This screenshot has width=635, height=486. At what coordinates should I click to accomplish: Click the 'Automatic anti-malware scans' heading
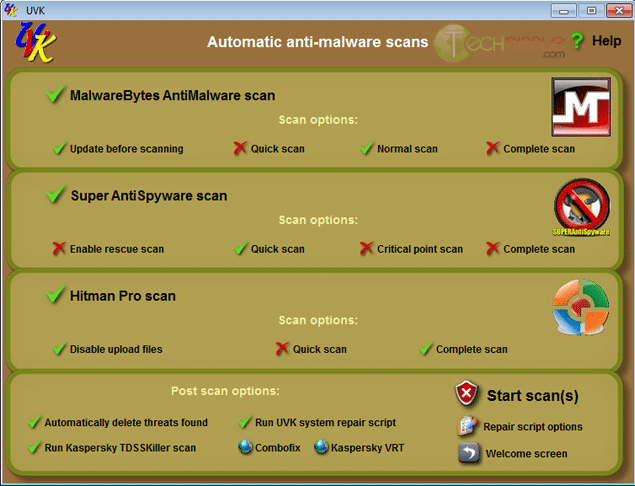tap(318, 42)
